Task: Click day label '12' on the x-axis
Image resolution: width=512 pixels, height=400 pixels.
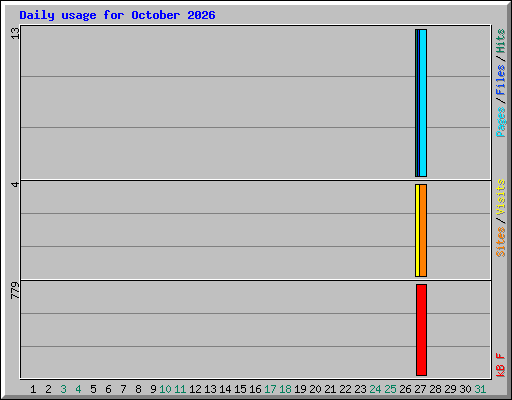Action: tap(195, 389)
